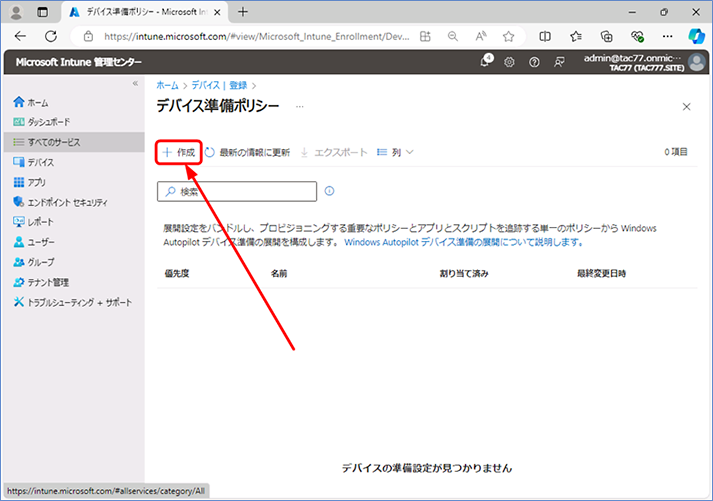Open Dashboard in the left navigation
The height and width of the screenshot is (501, 713).
point(42,122)
